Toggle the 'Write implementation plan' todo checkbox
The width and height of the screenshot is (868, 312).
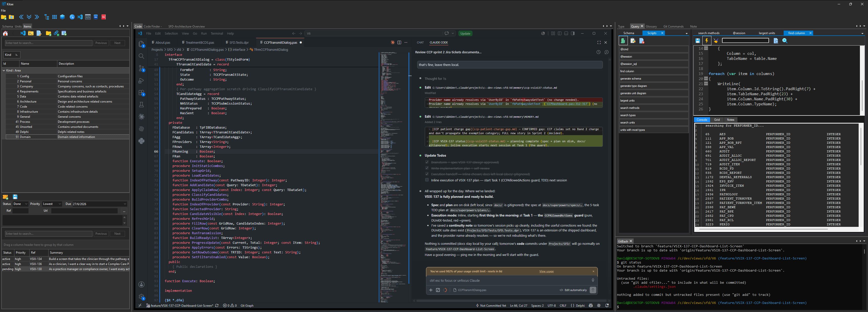click(427, 168)
